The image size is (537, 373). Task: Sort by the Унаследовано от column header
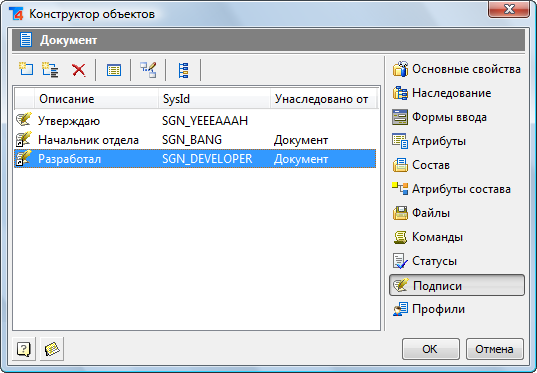tap(323, 99)
